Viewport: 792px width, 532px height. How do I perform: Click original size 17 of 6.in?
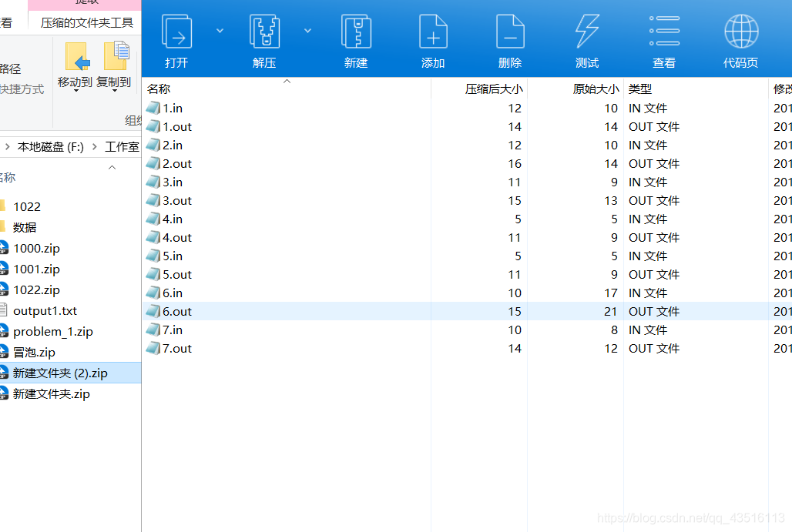pyautogui.click(x=611, y=293)
